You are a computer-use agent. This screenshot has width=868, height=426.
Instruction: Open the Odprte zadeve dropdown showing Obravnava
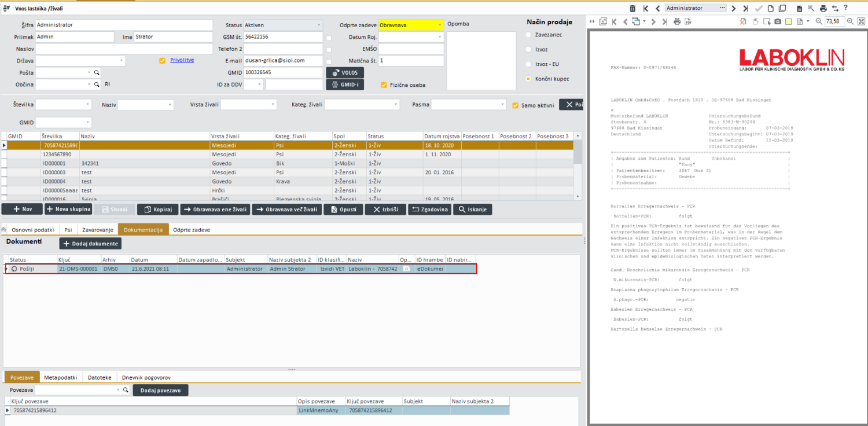(440, 25)
